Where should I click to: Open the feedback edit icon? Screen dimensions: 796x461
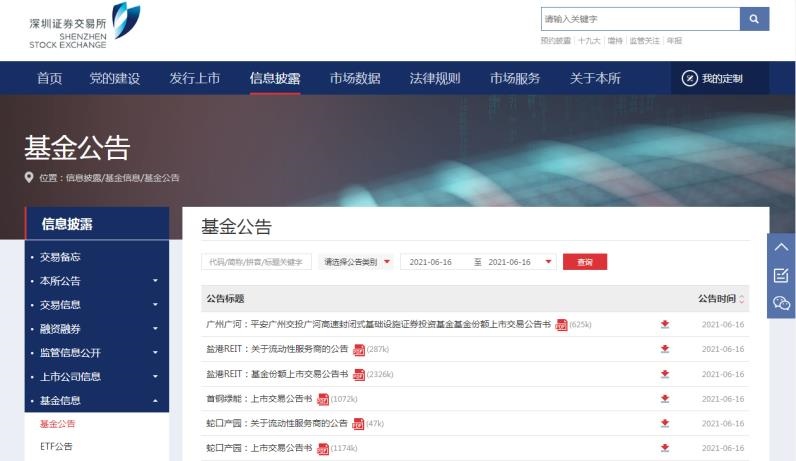pyautogui.click(x=781, y=275)
